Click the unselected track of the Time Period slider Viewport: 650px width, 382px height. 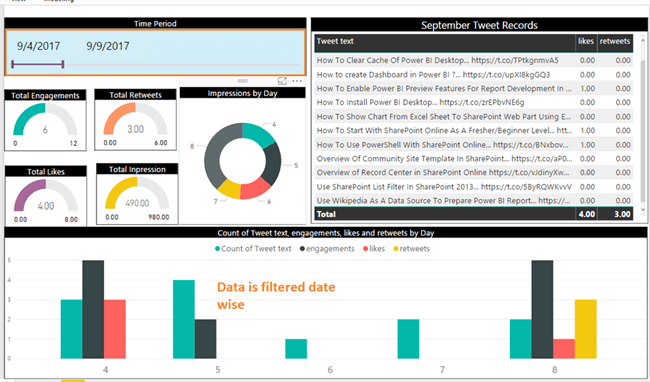coord(182,65)
